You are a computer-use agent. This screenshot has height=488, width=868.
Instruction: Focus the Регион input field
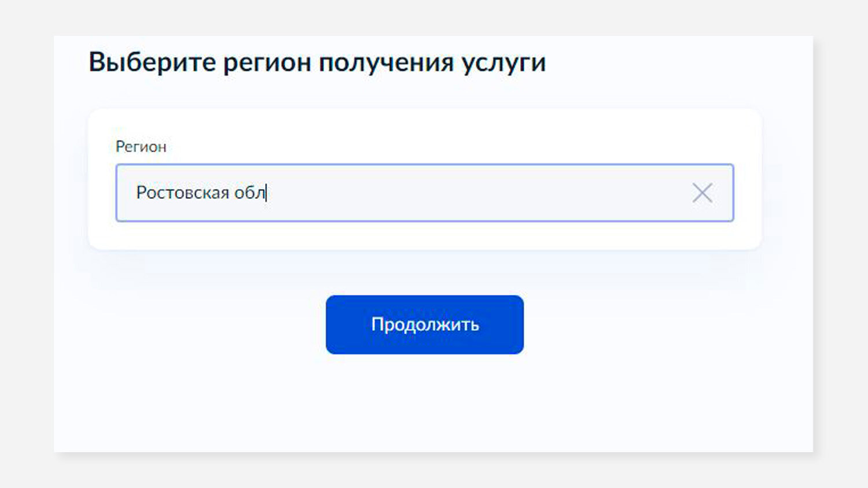tap(425, 193)
